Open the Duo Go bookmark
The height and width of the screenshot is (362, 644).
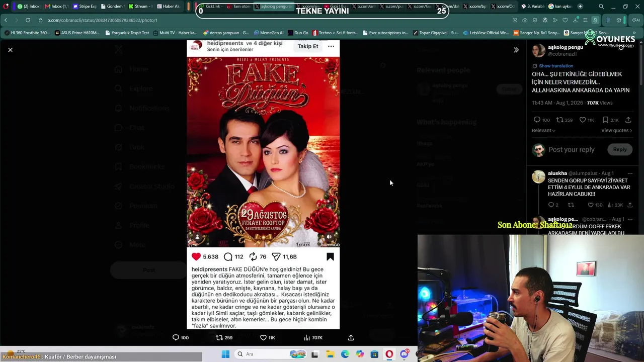[x=298, y=33]
